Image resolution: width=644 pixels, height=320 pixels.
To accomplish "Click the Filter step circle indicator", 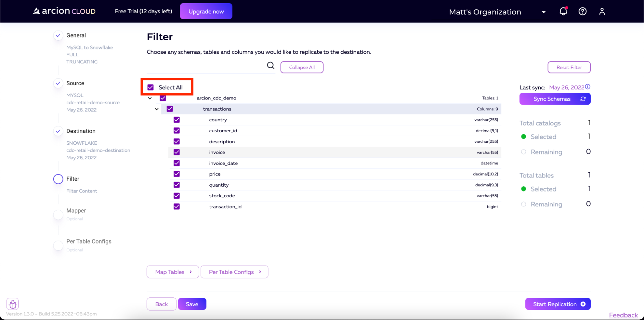I will coord(58,179).
